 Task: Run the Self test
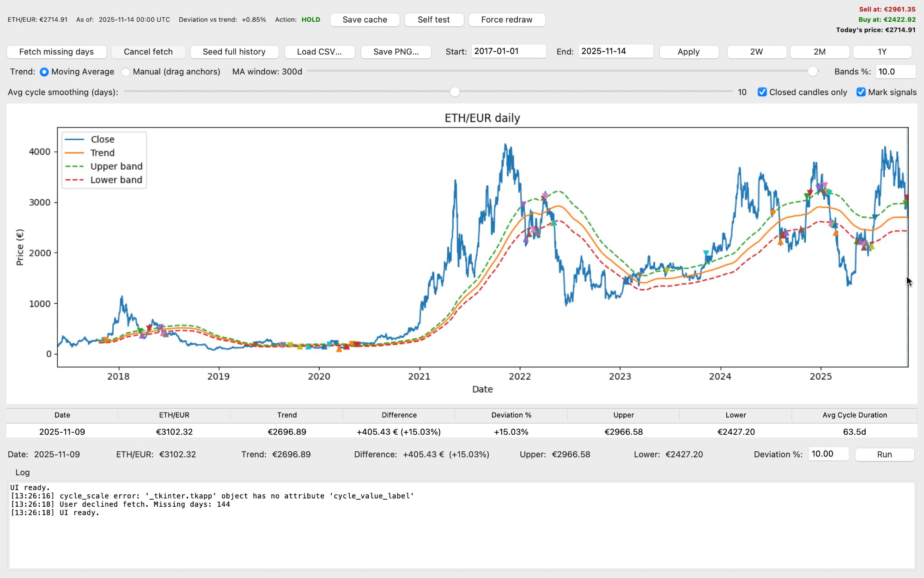tap(433, 20)
